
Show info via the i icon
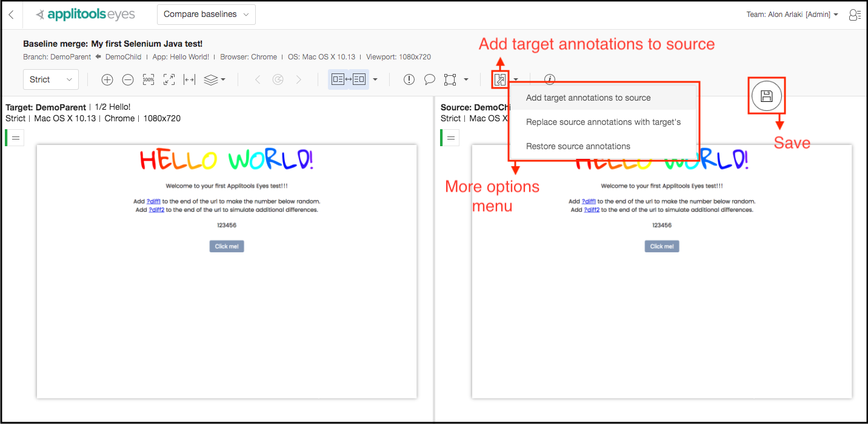tap(550, 79)
